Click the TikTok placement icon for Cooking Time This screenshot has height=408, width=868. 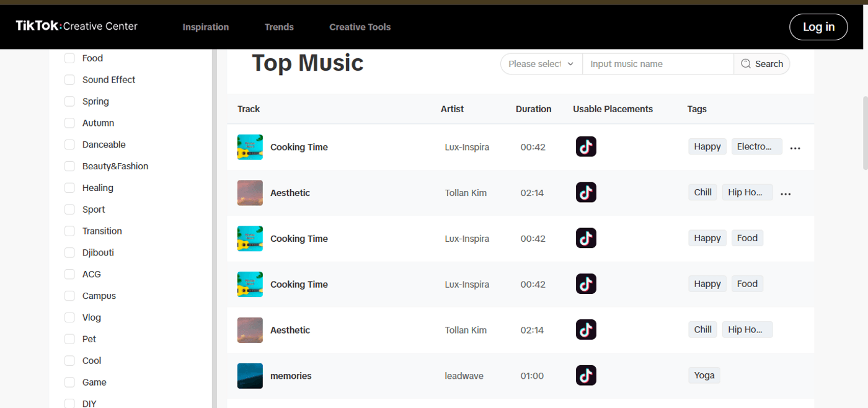[x=585, y=146]
